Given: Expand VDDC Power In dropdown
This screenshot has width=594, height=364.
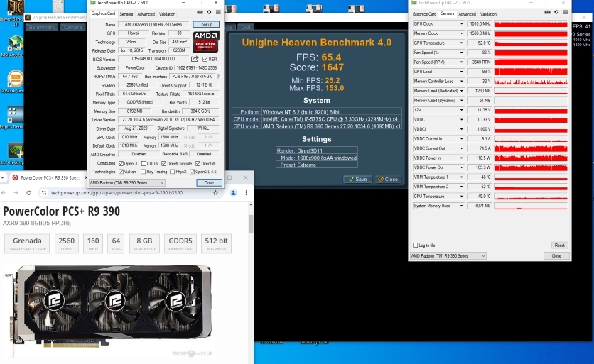Looking at the screenshot, I should pyautogui.click(x=461, y=158).
